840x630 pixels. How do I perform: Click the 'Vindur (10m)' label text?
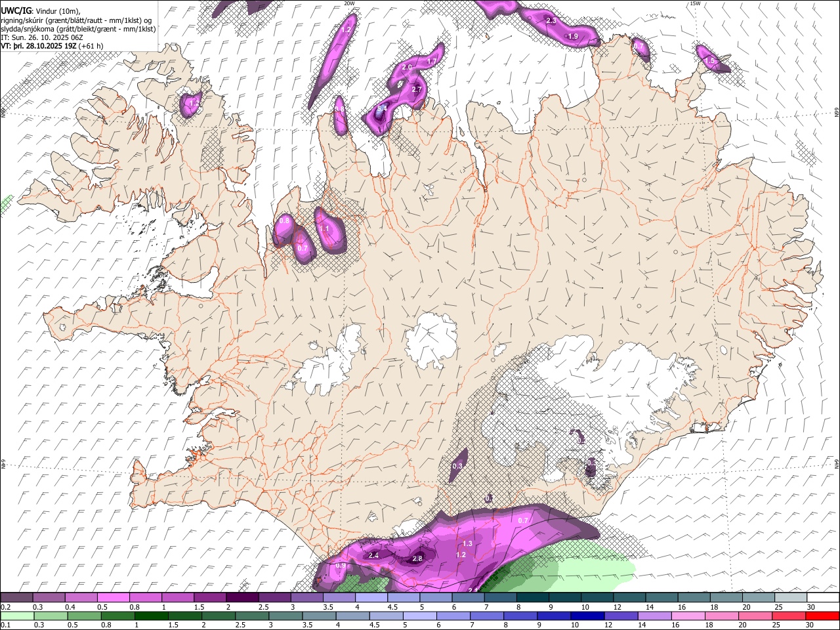(58, 11)
